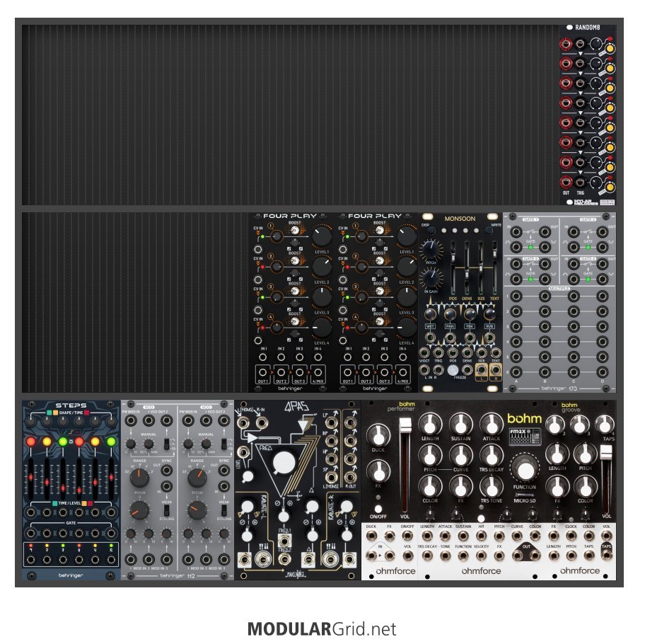Click the RANDOM8 module title text
Screen dimensions: 645x644
(587, 27)
